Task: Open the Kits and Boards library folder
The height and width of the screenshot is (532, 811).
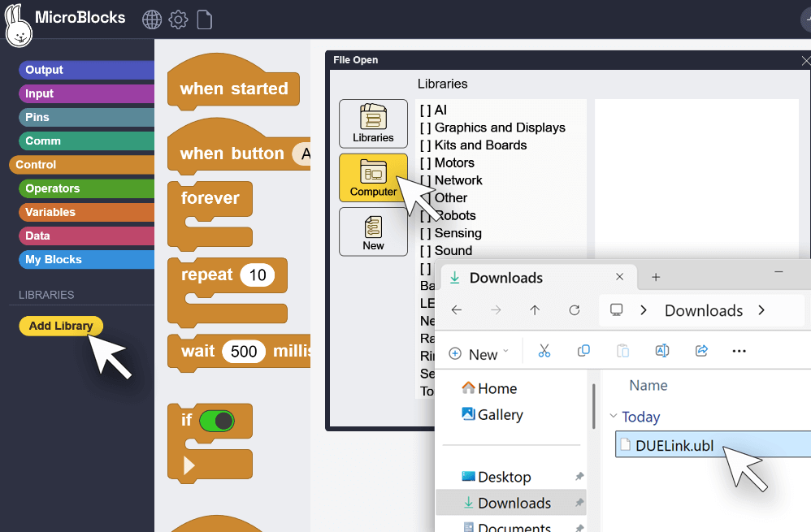Action: [x=473, y=145]
